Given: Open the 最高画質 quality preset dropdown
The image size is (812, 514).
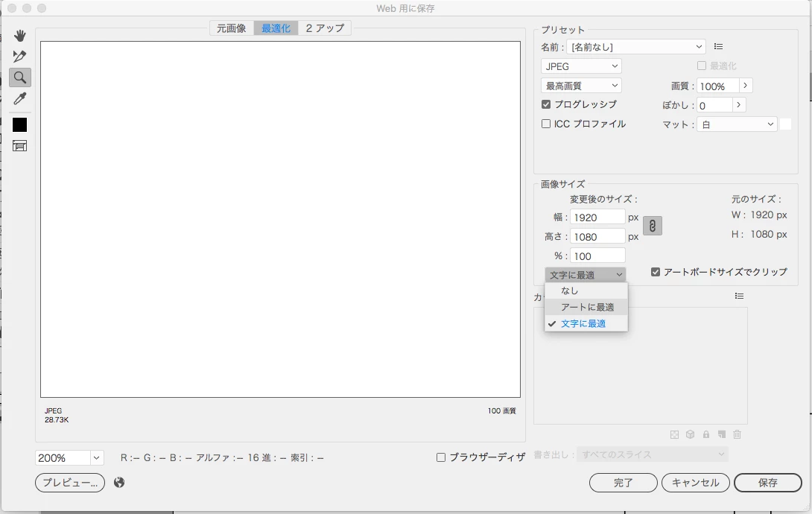Looking at the screenshot, I should pyautogui.click(x=581, y=86).
